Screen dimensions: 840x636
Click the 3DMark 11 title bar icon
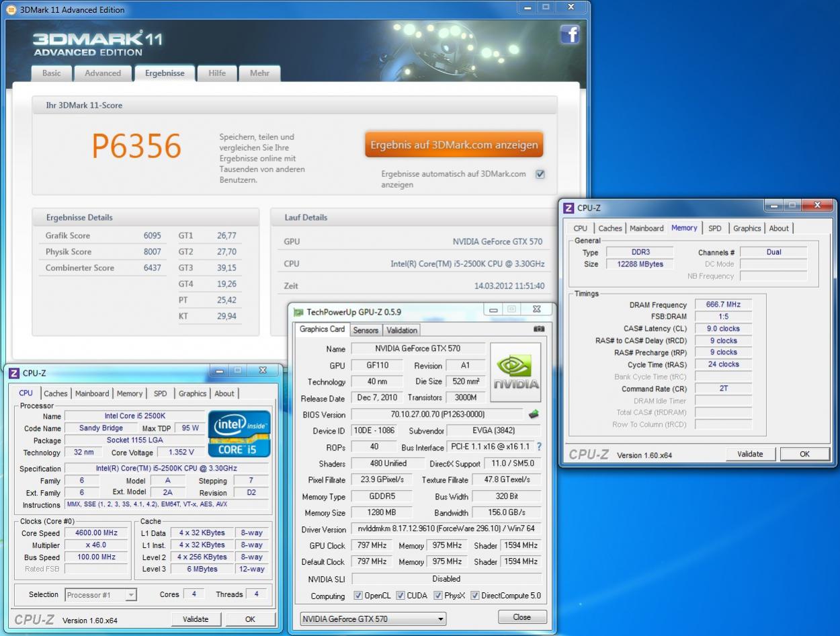[x=11, y=9]
